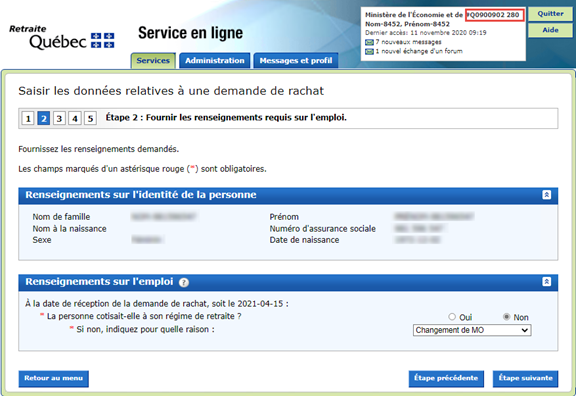Screen dimensions: 576x396
Task: Click the envelope icon for nouvel échange d'un forum
Action: tap(369, 51)
